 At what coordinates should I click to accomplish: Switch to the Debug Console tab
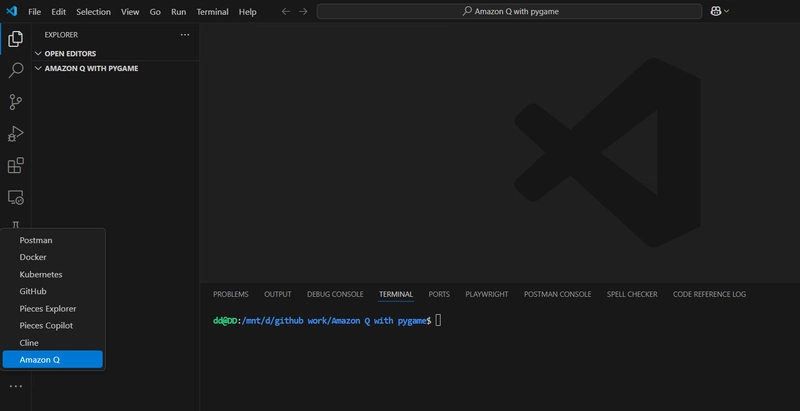tap(335, 294)
